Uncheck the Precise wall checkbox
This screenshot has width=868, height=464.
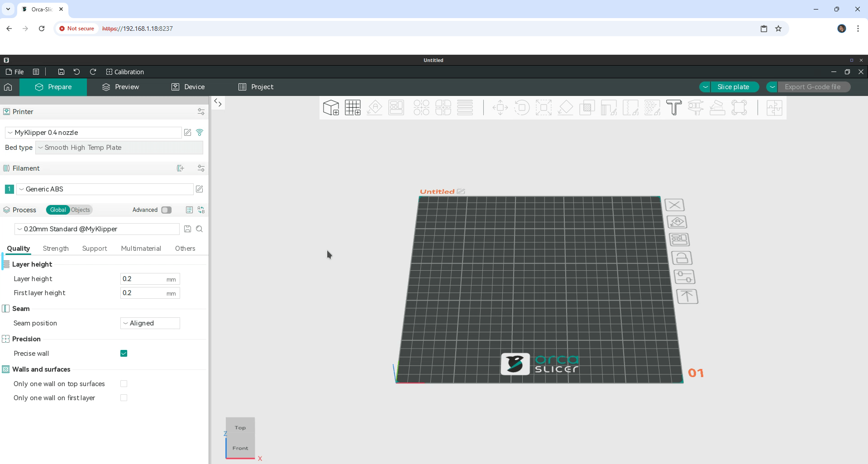pos(124,354)
